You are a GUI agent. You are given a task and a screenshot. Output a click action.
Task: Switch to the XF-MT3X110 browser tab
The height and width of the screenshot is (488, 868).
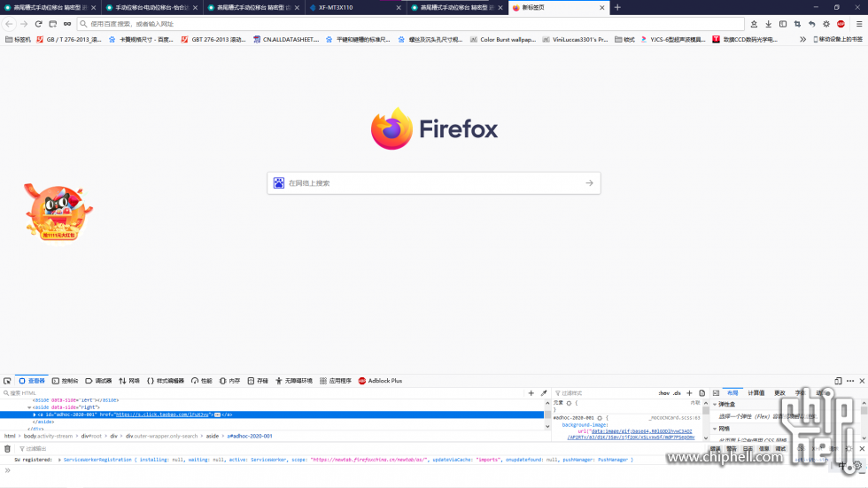[355, 8]
